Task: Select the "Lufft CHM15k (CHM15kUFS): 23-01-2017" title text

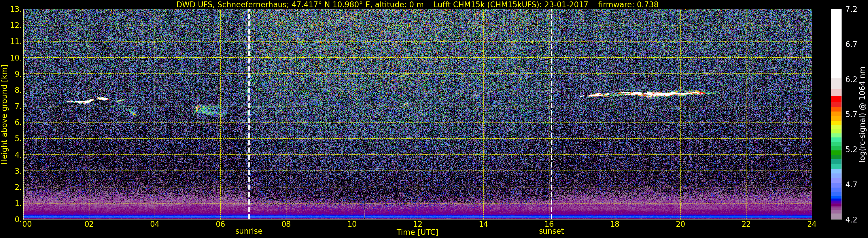Action: click(511, 4)
